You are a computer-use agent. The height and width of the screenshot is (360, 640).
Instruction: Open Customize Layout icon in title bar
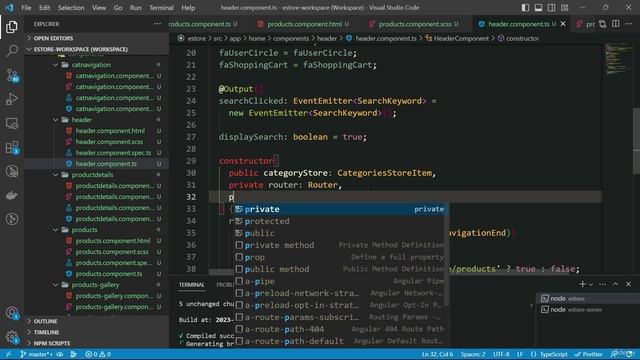pos(564,7)
